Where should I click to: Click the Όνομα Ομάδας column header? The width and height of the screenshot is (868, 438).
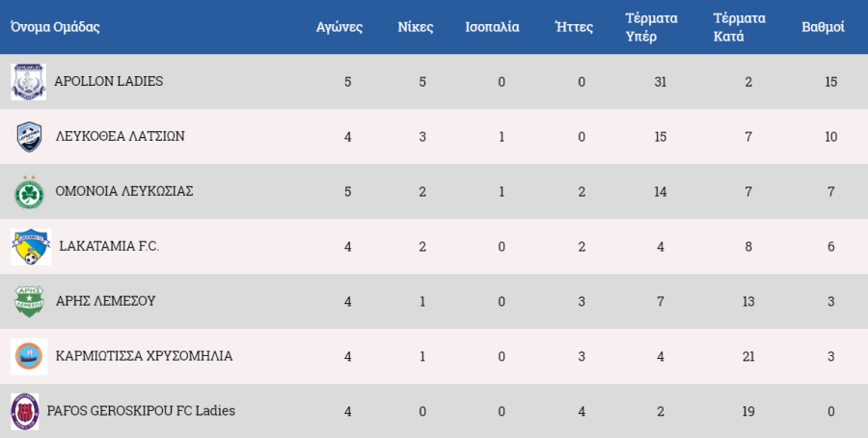pos(55,27)
